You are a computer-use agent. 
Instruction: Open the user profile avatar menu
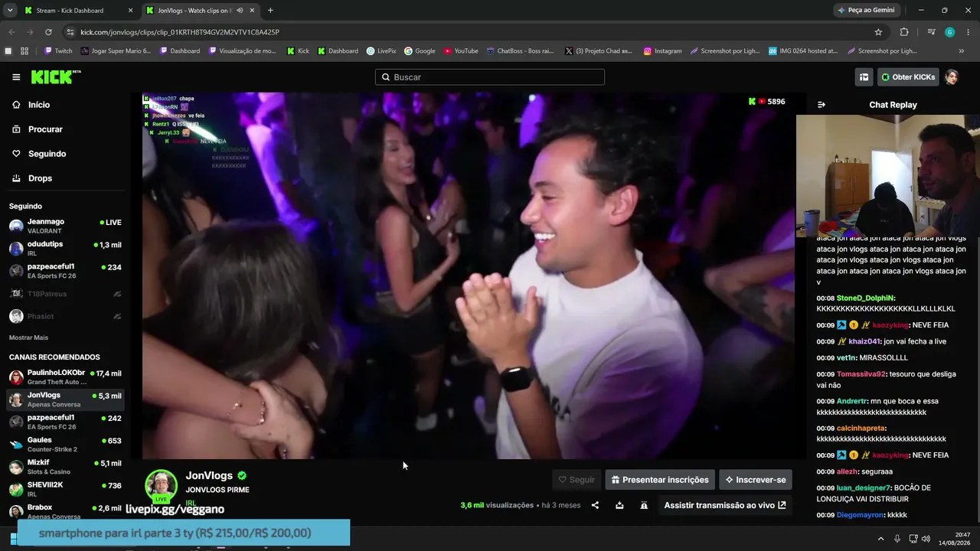coord(952,77)
